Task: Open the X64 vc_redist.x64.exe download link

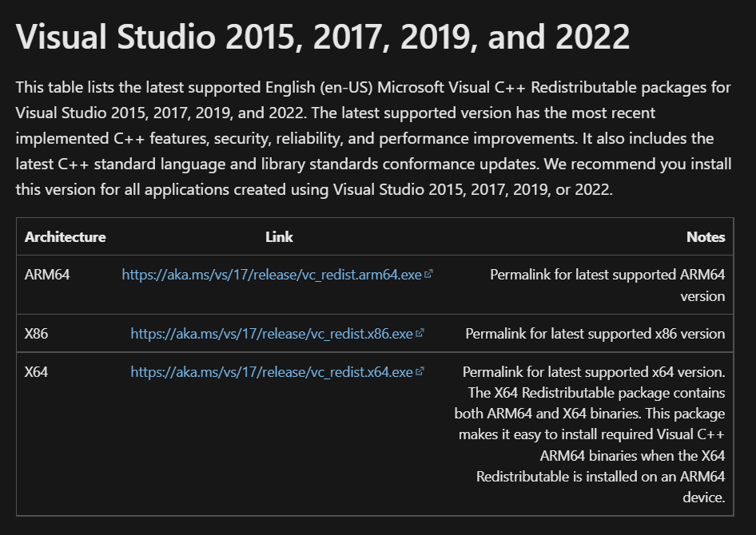Action: pyautogui.click(x=272, y=372)
